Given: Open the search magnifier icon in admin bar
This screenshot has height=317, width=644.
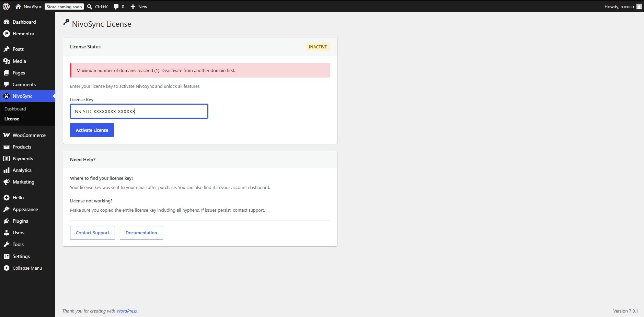Looking at the screenshot, I should point(90,7).
